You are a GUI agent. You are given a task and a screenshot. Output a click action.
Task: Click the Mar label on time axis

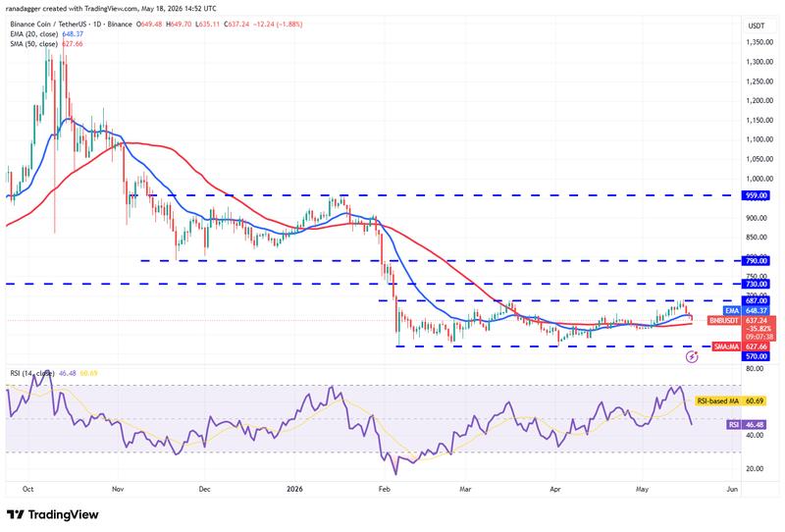pyautogui.click(x=465, y=489)
